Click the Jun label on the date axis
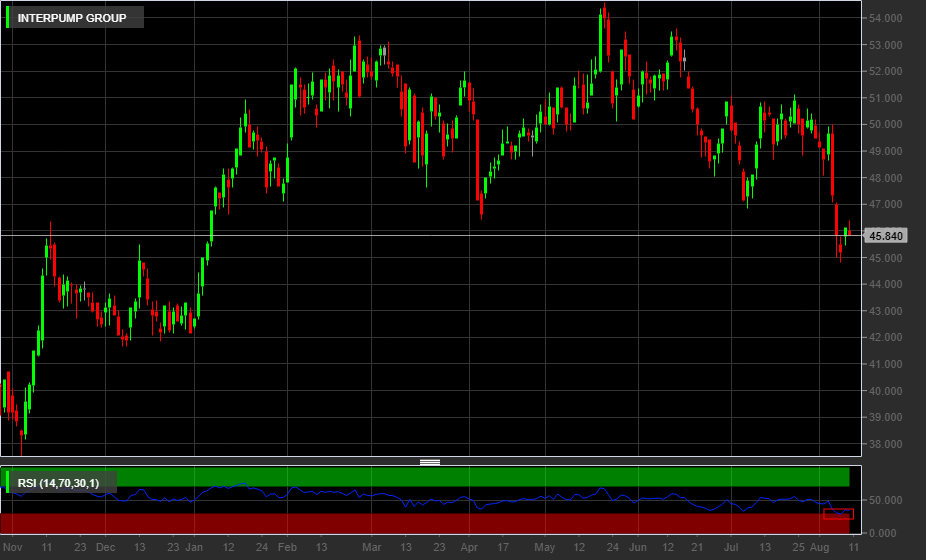926x560 pixels. (638, 548)
